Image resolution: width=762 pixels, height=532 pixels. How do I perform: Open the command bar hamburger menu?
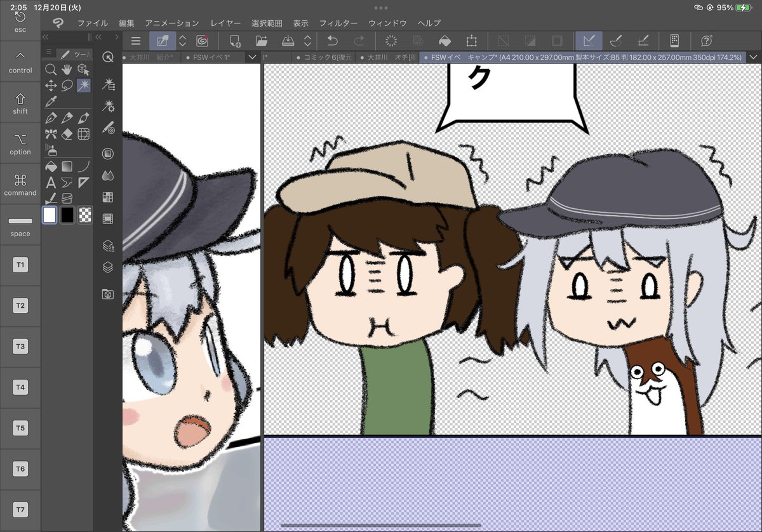tap(135, 41)
